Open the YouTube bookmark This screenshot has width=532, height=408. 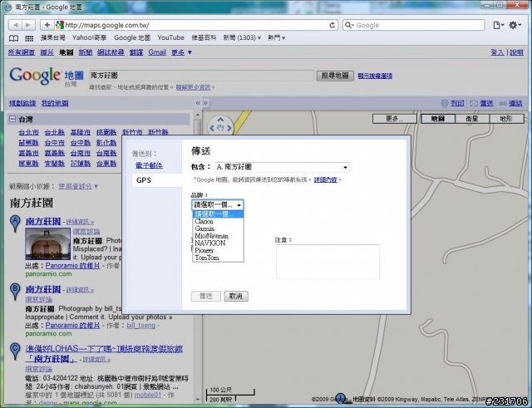[x=170, y=37]
